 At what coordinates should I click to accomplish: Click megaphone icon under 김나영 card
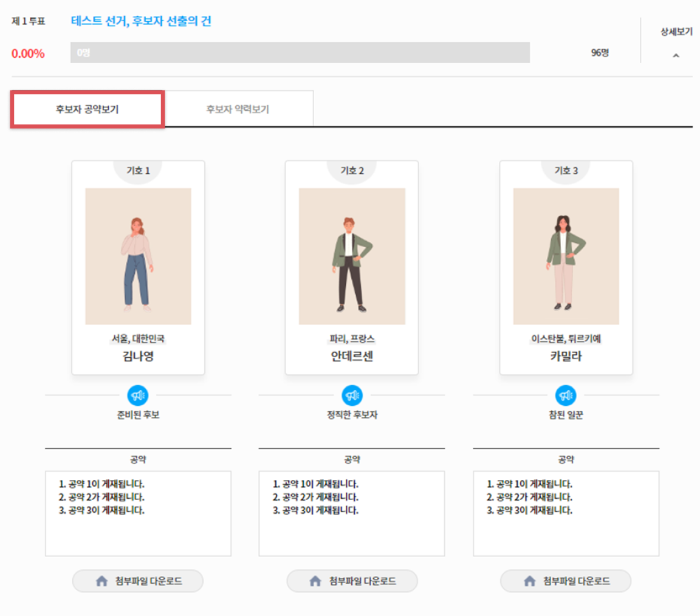pos(138,395)
